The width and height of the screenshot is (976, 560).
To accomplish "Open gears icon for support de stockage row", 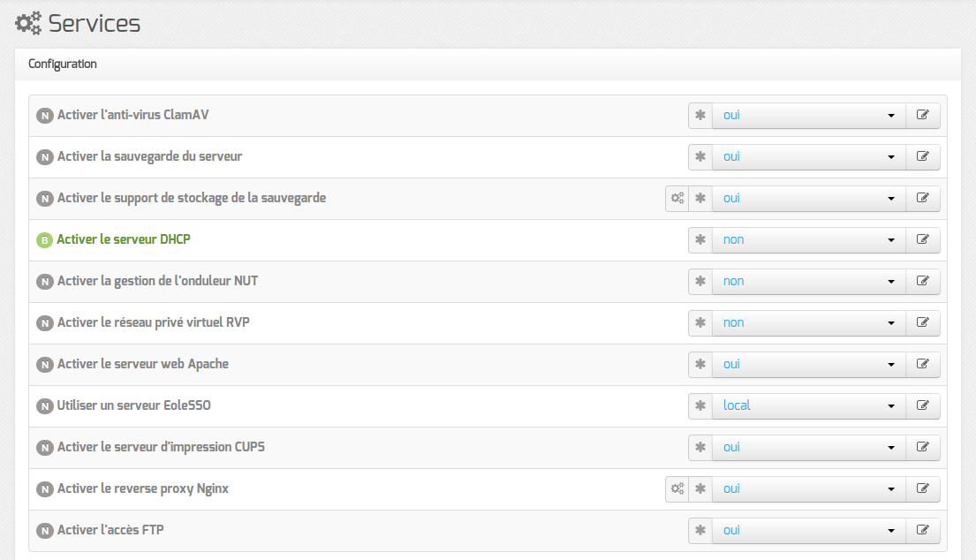I will (677, 199).
